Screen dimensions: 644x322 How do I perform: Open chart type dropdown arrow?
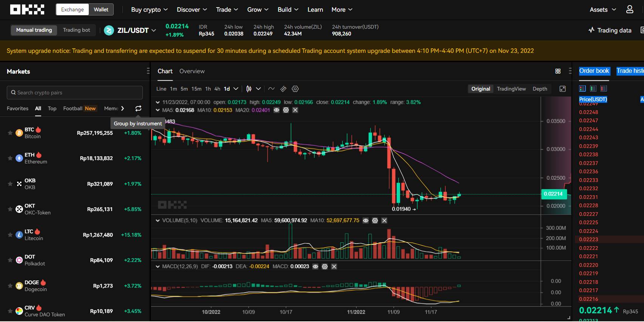pos(258,89)
